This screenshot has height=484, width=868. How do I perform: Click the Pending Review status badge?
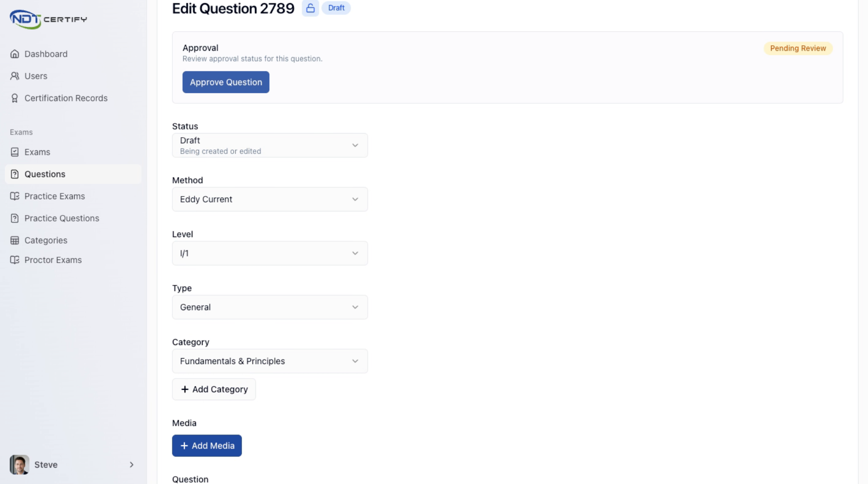coord(798,48)
